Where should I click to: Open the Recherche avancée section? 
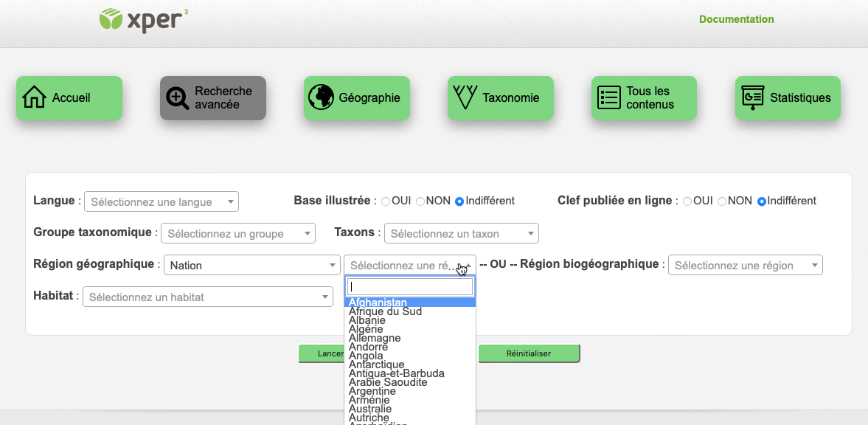pyautogui.click(x=213, y=98)
